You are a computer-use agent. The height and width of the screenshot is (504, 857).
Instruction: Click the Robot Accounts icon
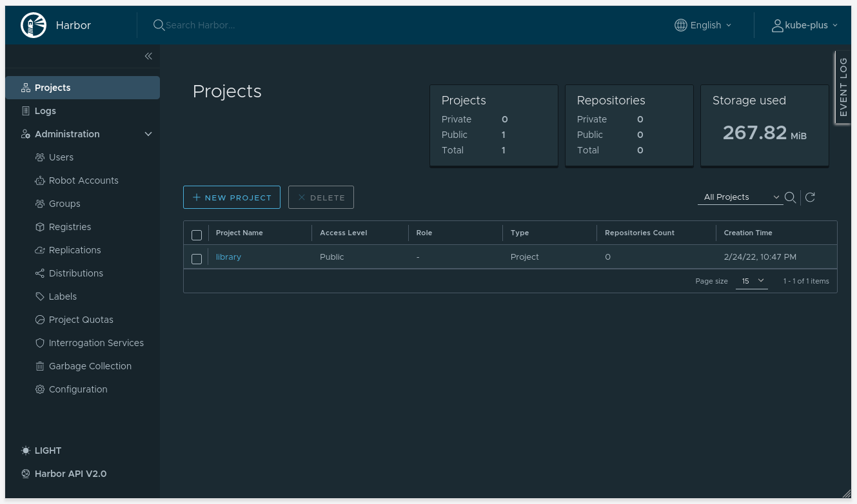pyautogui.click(x=40, y=180)
